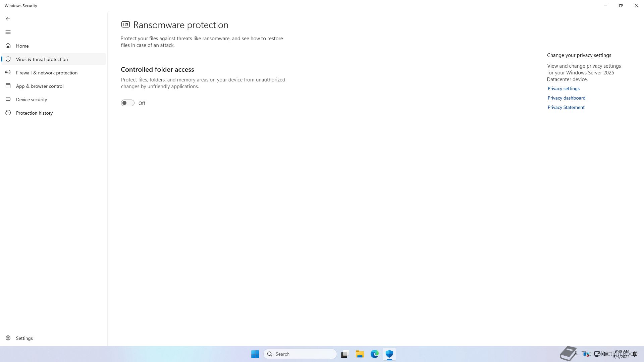644x362 pixels.
Task: Click the back arrow icon
Action: click(8, 19)
